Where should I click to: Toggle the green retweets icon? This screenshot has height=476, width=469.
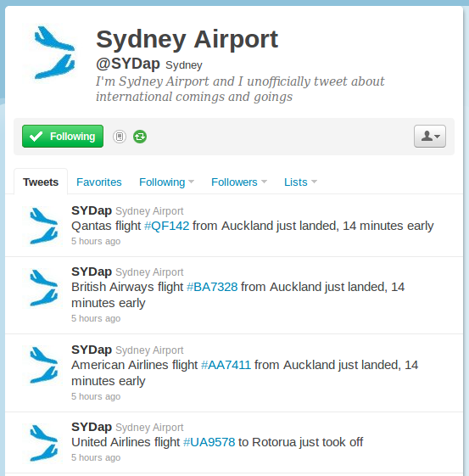140,137
